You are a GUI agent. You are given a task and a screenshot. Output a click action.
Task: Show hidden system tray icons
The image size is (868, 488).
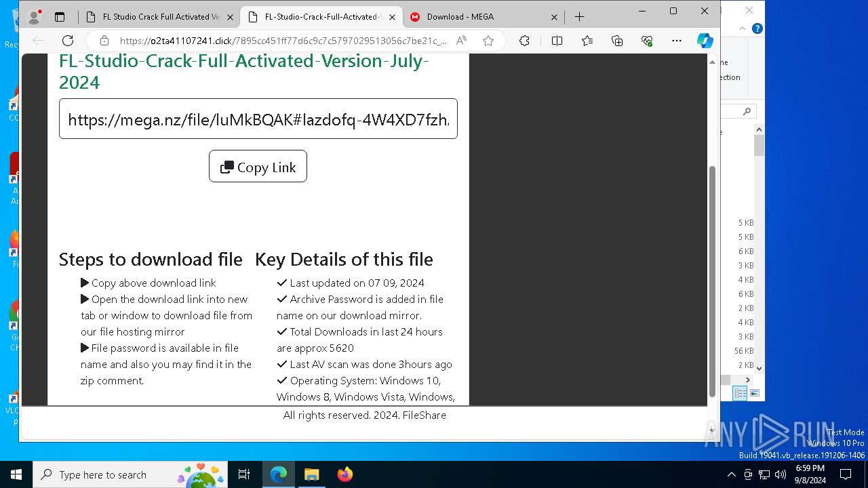tap(731, 474)
